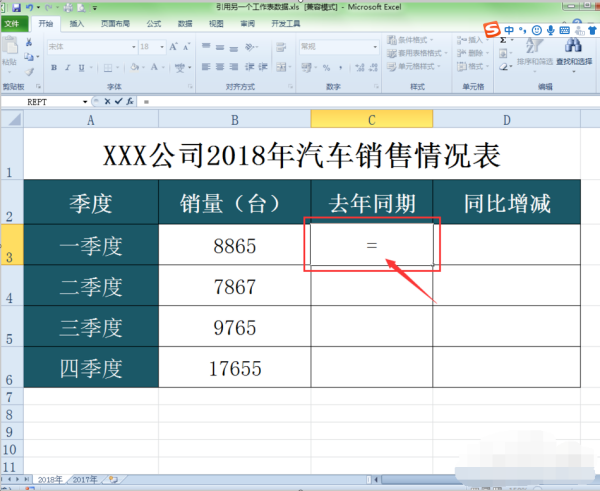The height and width of the screenshot is (491, 600).
Task: Click into the formula bar input
Action: click(x=367, y=102)
